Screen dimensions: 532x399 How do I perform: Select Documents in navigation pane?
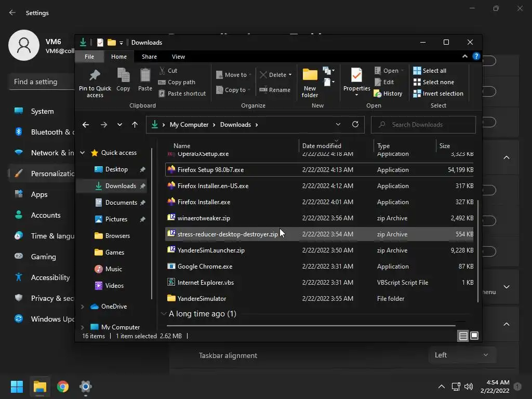click(x=121, y=202)
